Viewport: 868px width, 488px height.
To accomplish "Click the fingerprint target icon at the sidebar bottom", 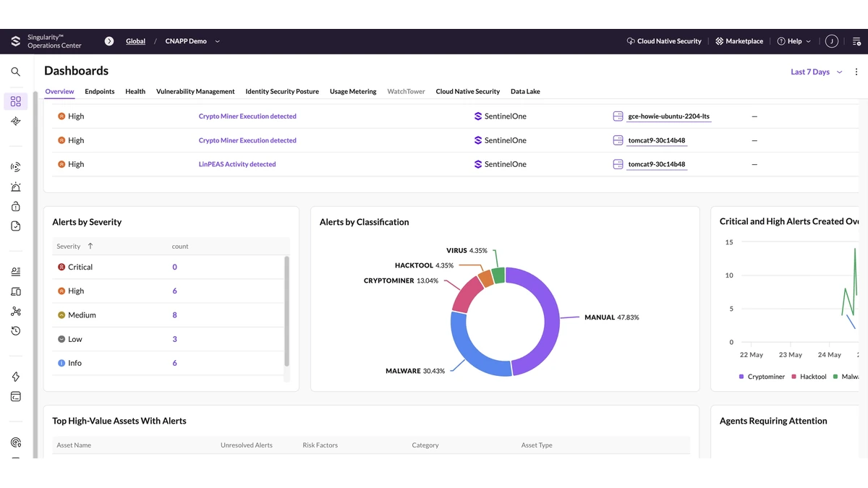I will [16, 442].
